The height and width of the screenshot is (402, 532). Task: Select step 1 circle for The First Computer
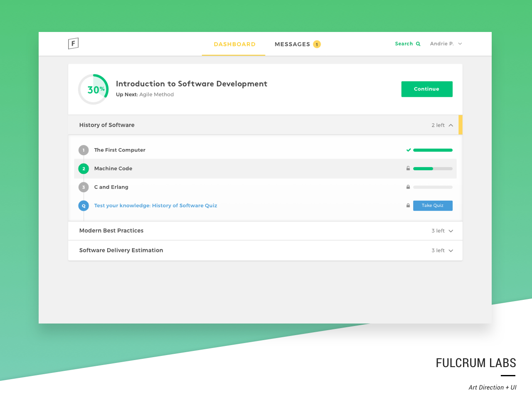click(x=84, y=150)
